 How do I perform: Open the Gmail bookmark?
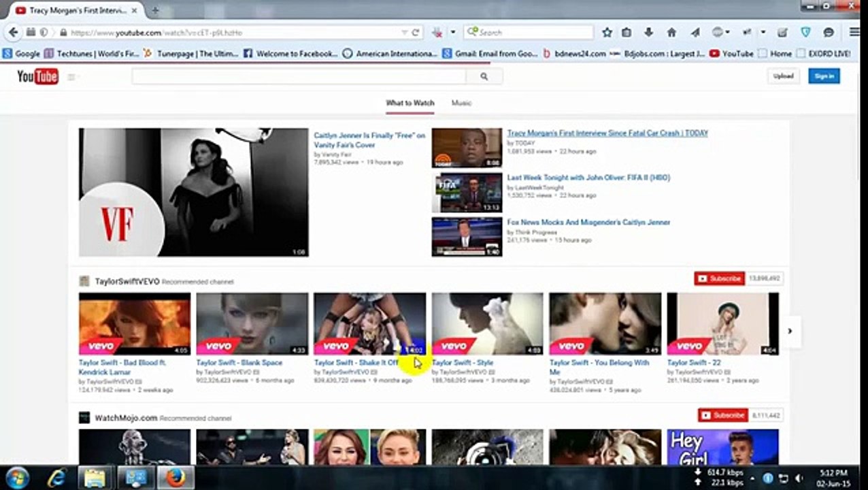click(x=490, y=53)
